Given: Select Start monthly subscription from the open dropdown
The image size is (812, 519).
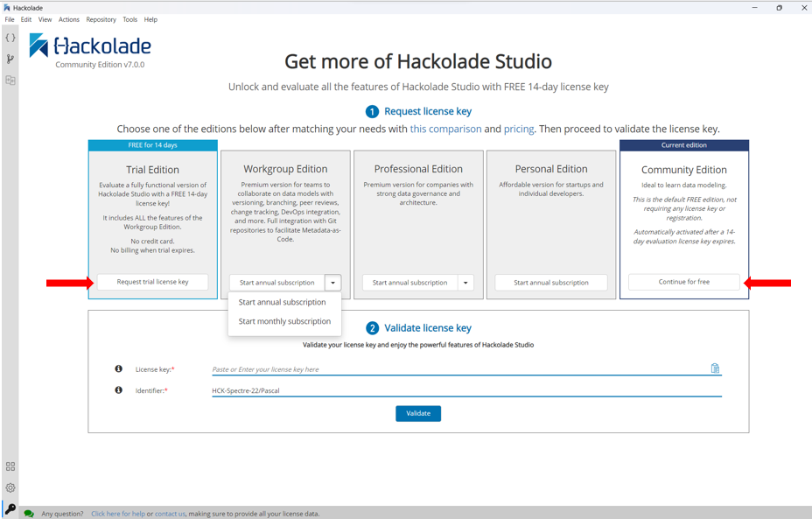Looking at the screenshot, I should (284, 321).
